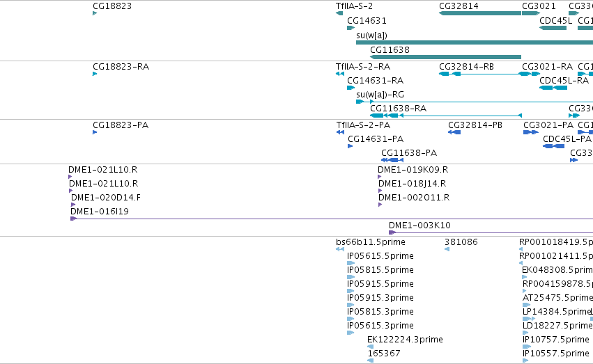593x364 pixels.
Task: Click the CG18823-PA protein label
Action: [x=121, y=125]
